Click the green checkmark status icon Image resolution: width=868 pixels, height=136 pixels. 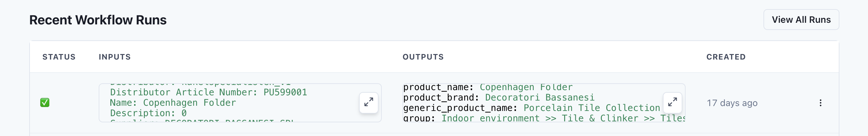click(45, 102)
